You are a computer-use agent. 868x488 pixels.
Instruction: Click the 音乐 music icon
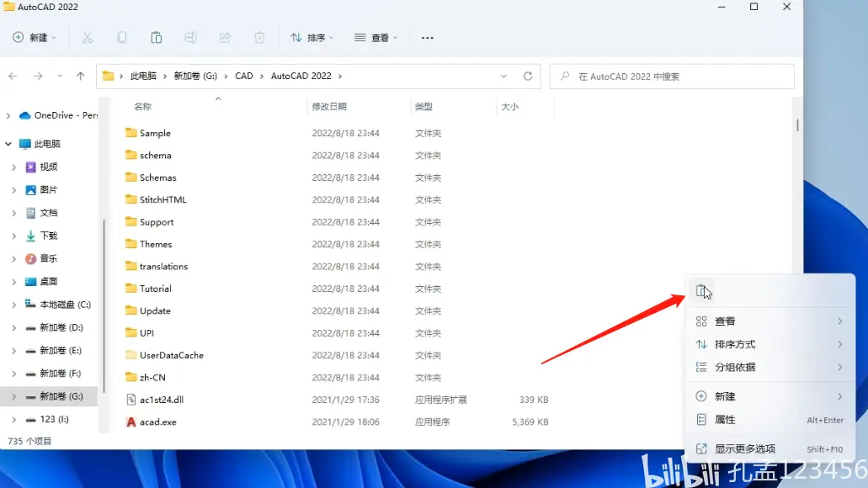(x=31, y=258)
